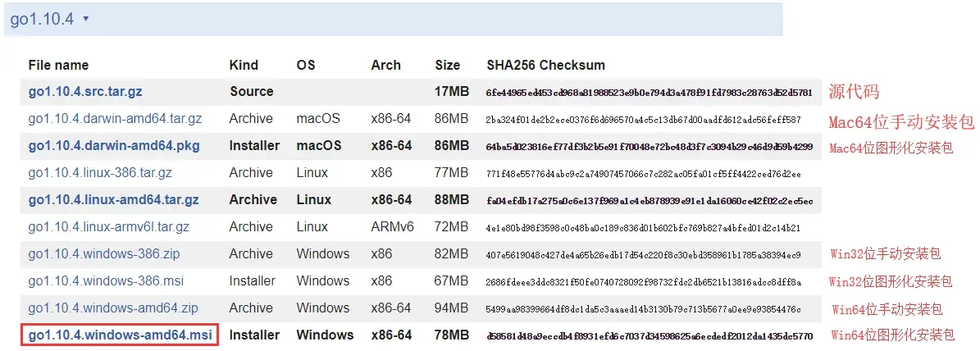Click the SHA256 Checksum column header

[545, 65]
